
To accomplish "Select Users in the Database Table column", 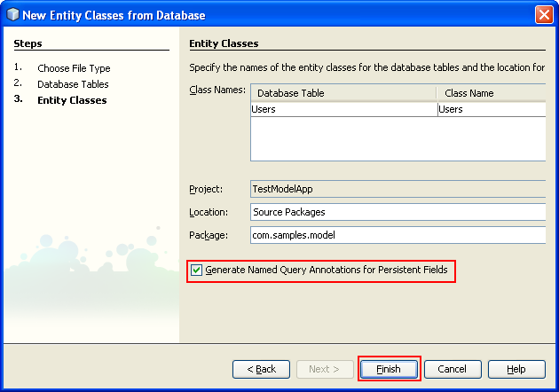I will point(342,109).
